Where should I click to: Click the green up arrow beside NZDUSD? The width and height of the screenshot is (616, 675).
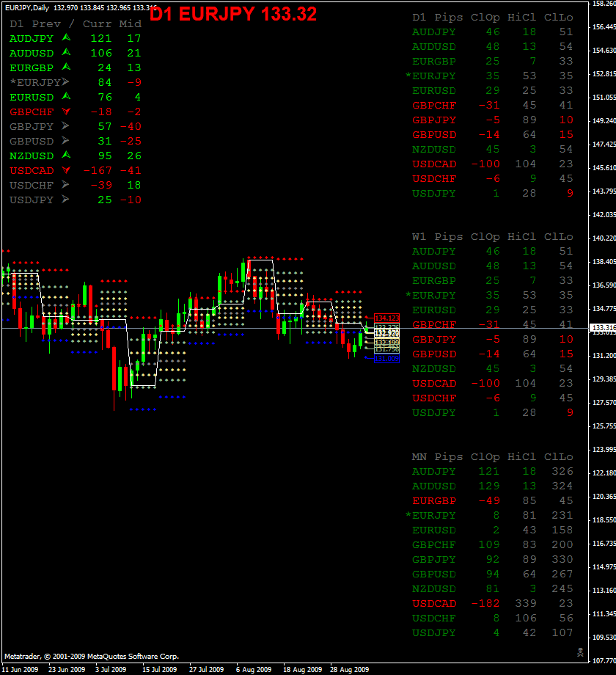(66, 155)
